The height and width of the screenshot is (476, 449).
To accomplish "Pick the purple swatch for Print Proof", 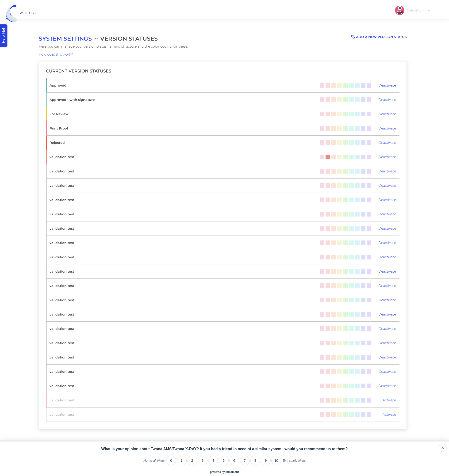I will [x=369, y=128].
